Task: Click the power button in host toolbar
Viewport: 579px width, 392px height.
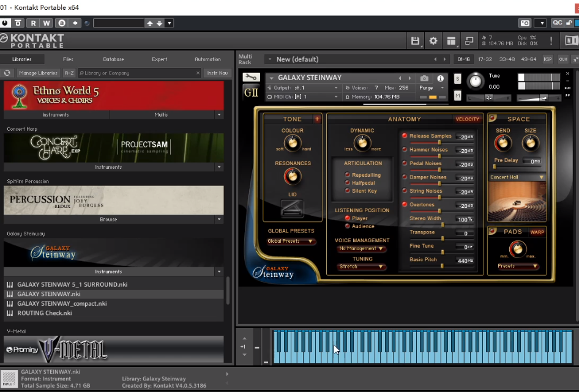Action: (x=5, y=23)
